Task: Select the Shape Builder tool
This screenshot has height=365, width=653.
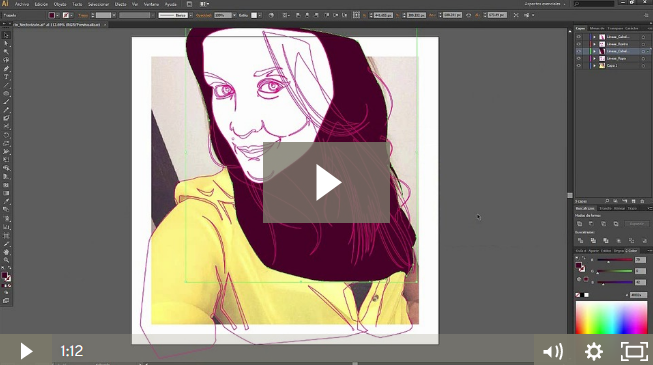Action: coord(6,168)
